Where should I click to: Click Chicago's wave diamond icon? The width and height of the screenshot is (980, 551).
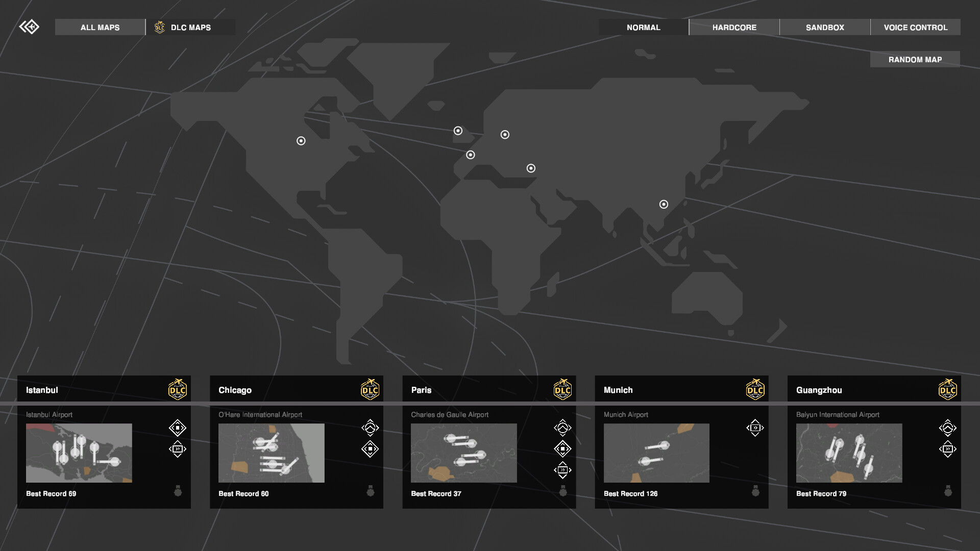click(370, 428)
